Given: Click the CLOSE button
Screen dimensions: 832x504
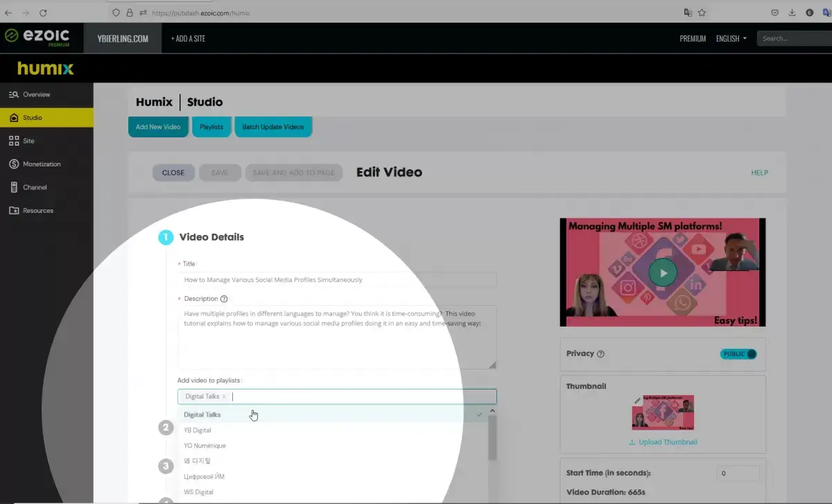Looking at the screenshot, I should pos(173,173).
